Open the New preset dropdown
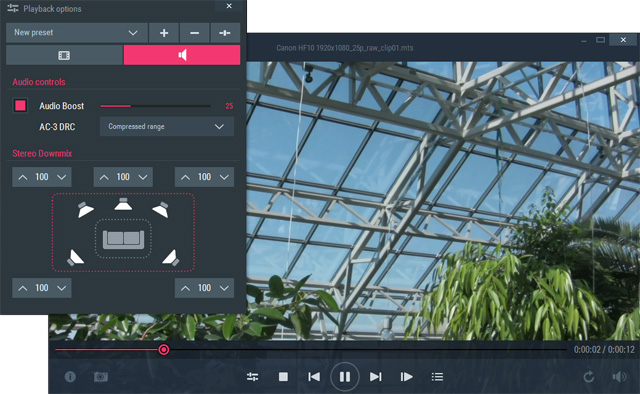 tap(77, 33)
